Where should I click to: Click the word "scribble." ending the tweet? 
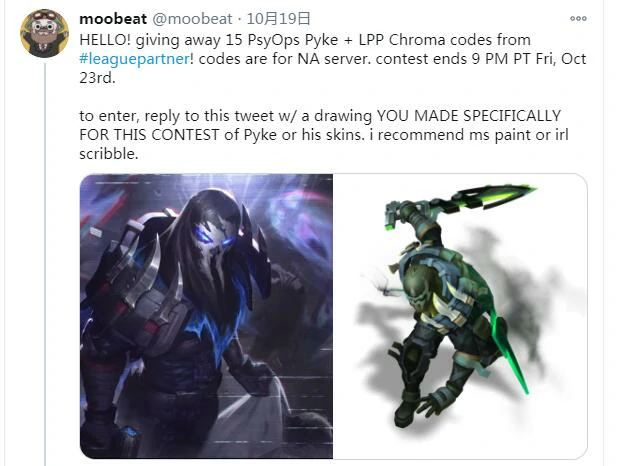coord(109,154)
